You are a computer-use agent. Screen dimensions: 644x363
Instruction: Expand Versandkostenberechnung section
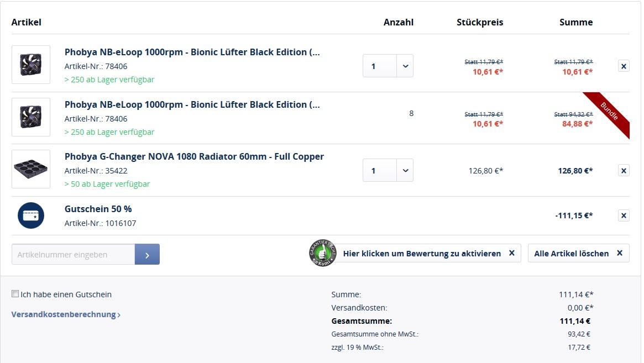coord(66,314)
